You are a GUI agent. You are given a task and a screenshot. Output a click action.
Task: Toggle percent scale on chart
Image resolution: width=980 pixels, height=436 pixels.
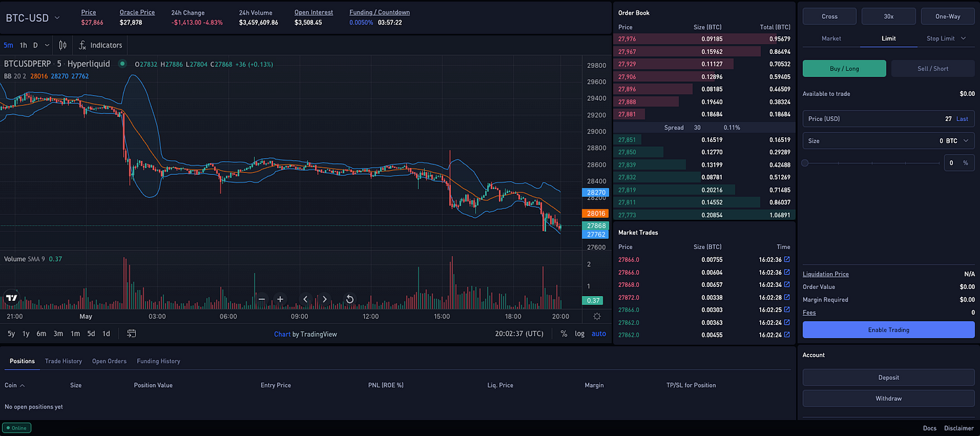pos(563,334)
